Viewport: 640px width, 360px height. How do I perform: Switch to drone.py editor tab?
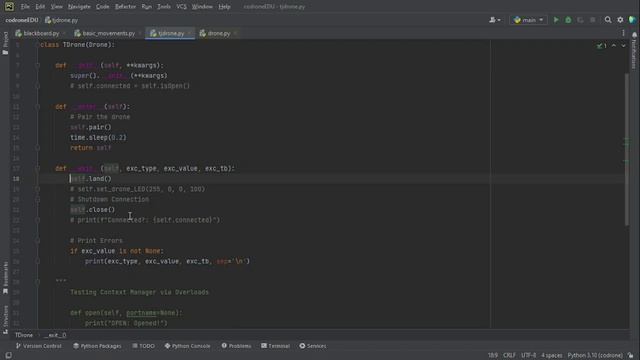click(x=218, y=33)
